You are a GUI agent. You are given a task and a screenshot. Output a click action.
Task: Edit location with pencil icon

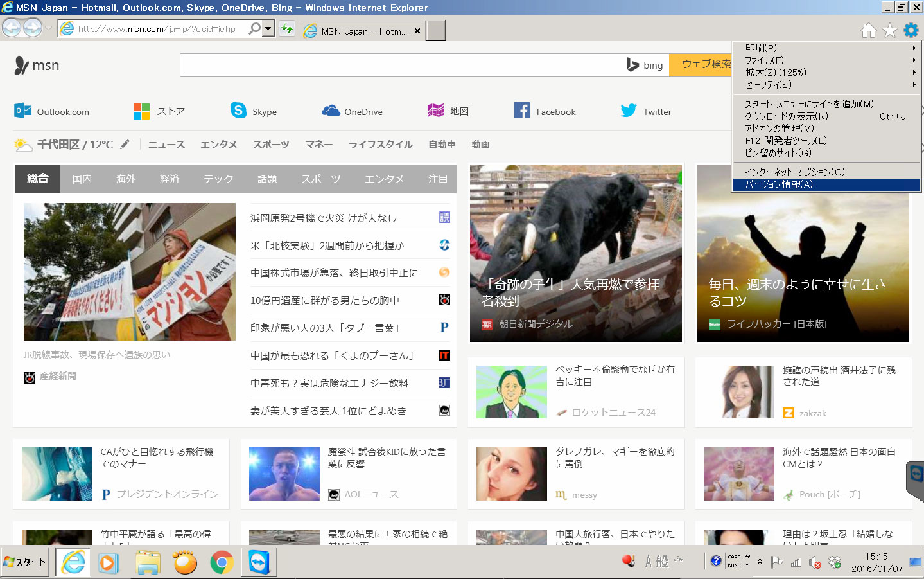pyautogui.click(x=125, y=144)
